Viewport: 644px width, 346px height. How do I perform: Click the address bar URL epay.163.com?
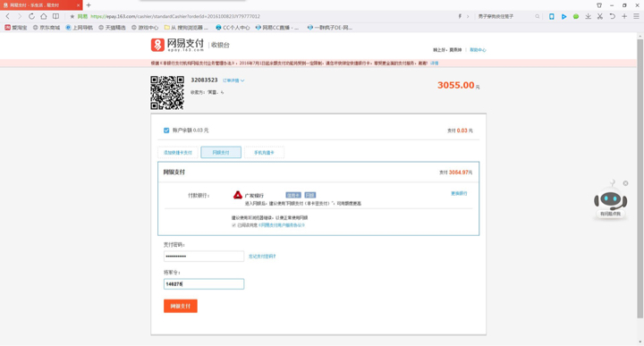click(175, 16)
